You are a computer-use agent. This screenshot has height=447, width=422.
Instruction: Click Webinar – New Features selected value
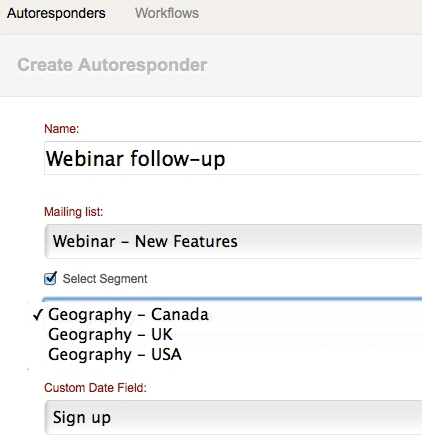click(x=145, y=241)
